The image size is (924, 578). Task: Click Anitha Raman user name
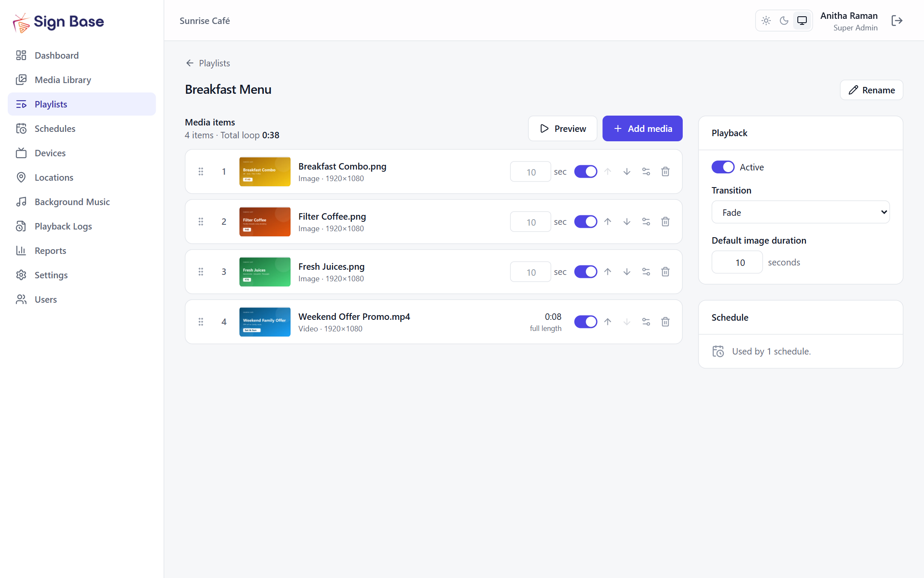click(849, 16)
